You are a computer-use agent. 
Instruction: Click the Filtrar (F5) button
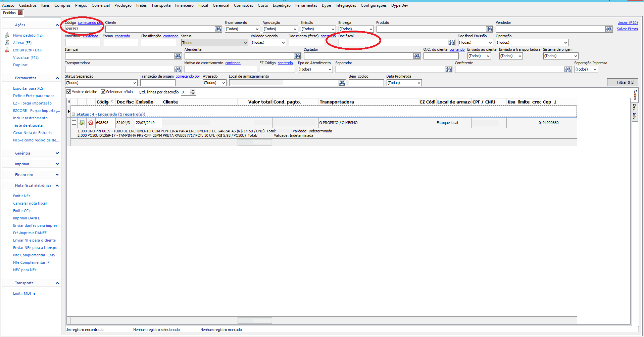(x=623, y=82)
